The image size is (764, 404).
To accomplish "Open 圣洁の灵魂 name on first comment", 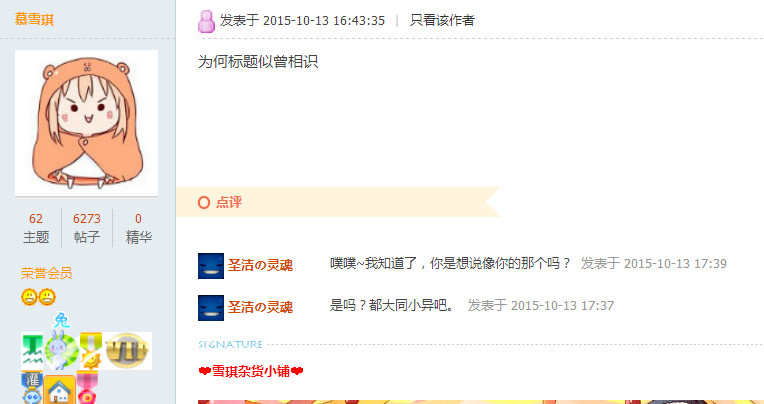I will pos(260,265).
